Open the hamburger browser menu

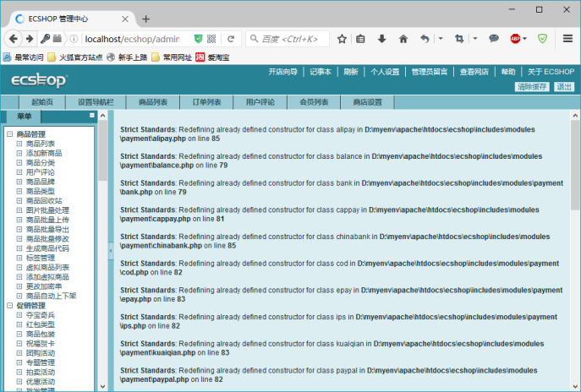point(567,39)
